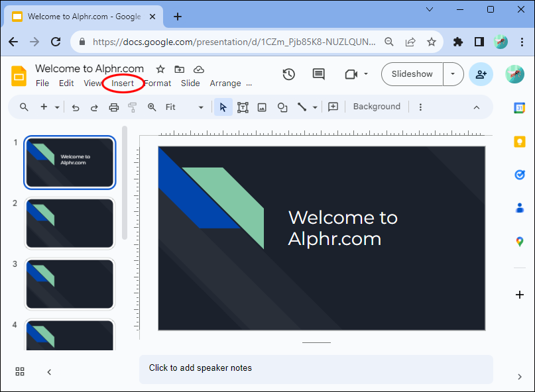Open version history clock icon
This screenshot has width=535, height=392.
[x=288, y=74]
